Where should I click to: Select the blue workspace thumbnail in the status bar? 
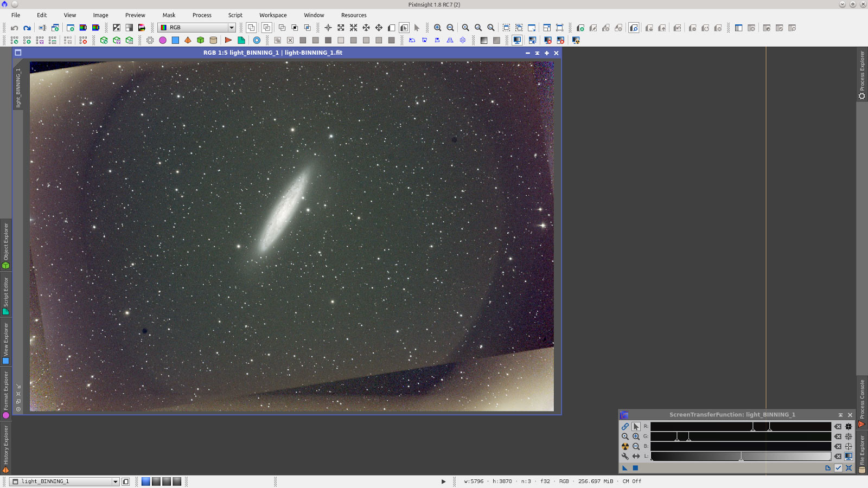pos(145,481)
